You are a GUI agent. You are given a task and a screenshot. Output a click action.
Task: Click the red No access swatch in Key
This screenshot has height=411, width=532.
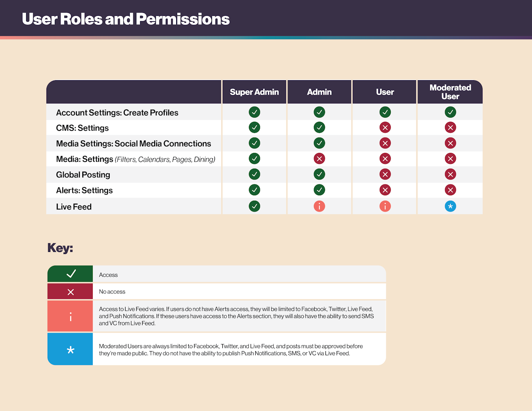tap(70, 292)
